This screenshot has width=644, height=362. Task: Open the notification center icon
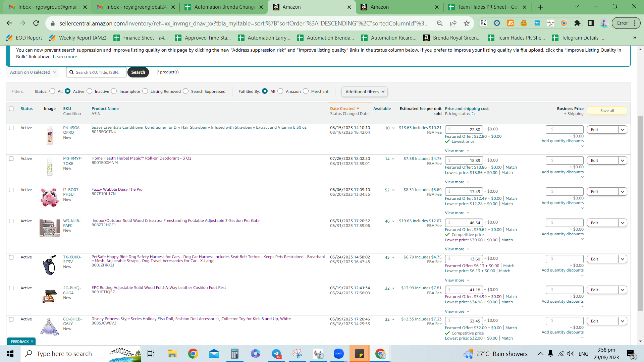[x=631, y=354]
